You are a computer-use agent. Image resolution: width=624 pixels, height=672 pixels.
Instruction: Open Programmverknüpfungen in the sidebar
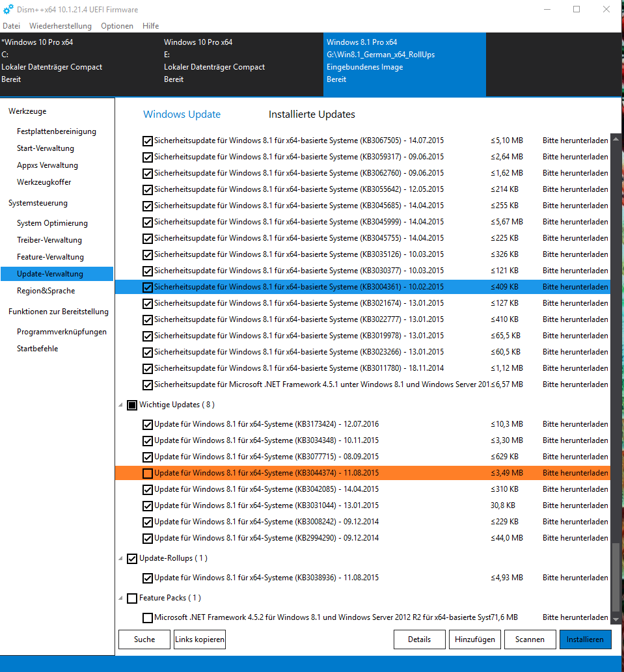62,332
